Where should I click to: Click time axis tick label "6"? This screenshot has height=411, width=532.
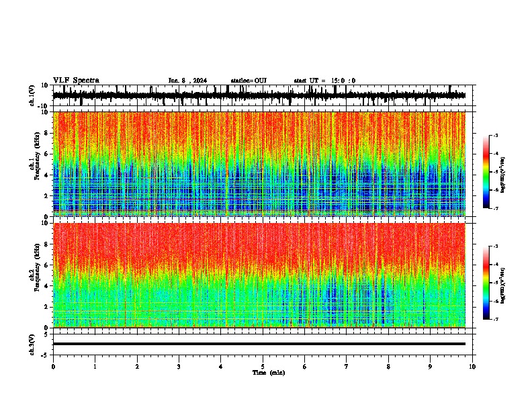tap(305, 367)
